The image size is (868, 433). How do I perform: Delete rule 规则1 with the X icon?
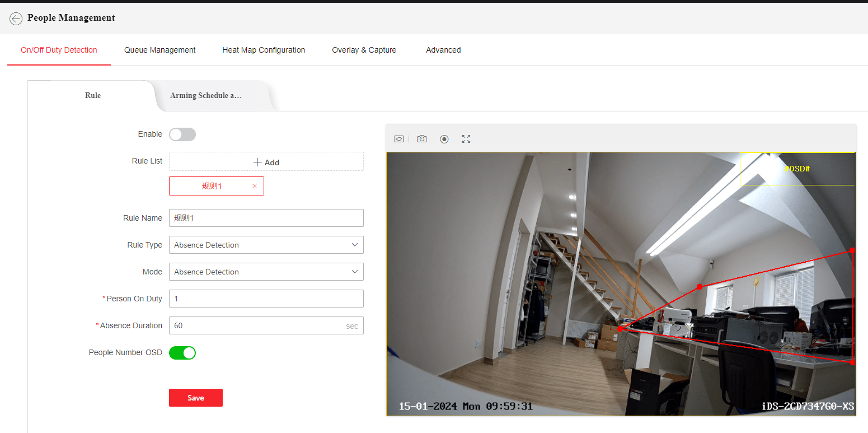(255, 186)
